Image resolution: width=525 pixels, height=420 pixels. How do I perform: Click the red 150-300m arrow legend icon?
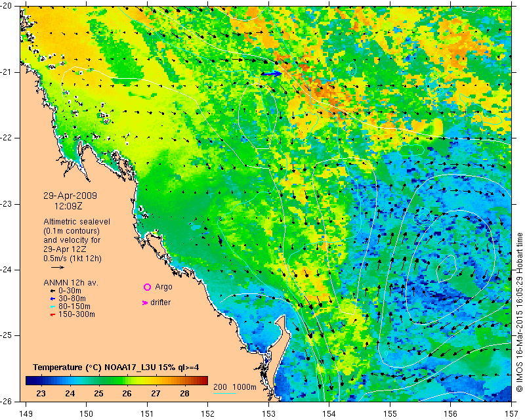point(52,314)
